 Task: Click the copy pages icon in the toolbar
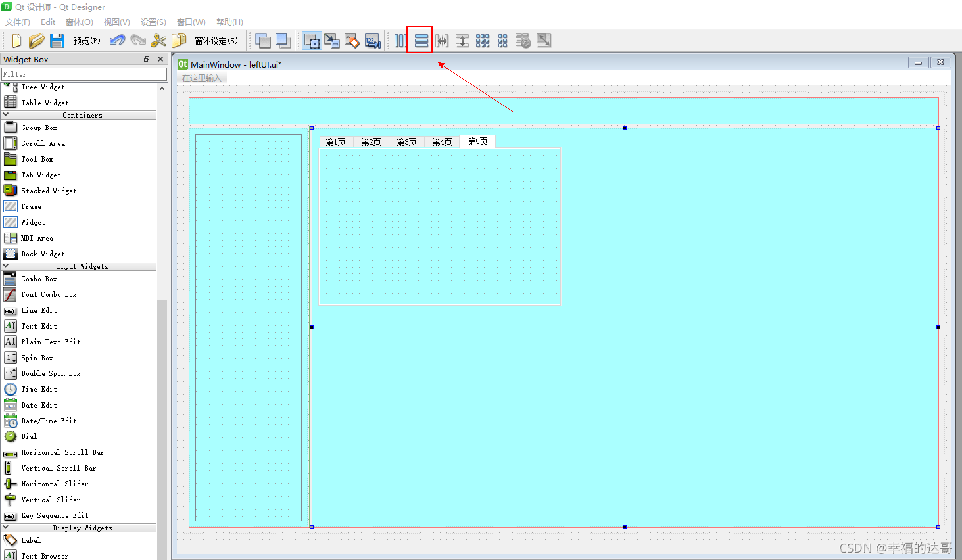[x=179, y=41]
